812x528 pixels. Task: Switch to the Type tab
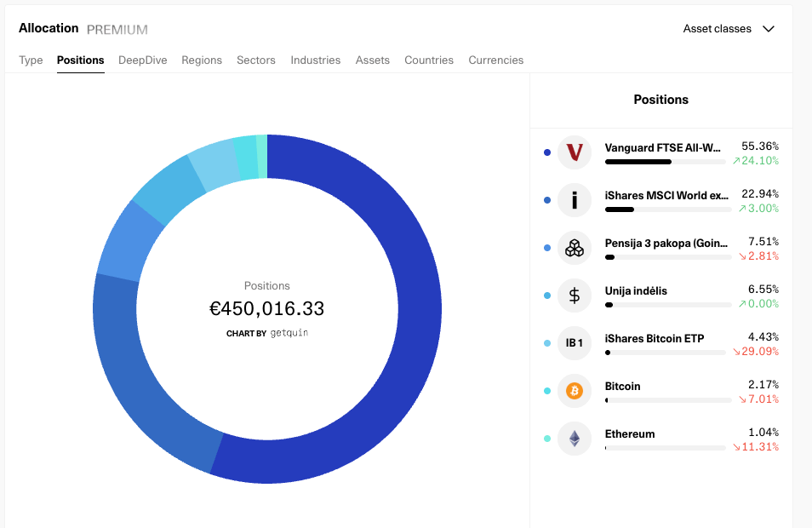click(31, 60)
